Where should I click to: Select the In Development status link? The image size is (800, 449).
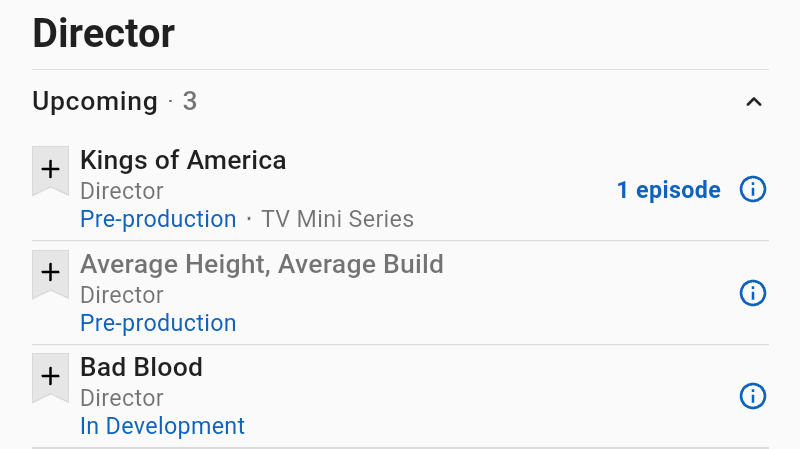point(162,426)
